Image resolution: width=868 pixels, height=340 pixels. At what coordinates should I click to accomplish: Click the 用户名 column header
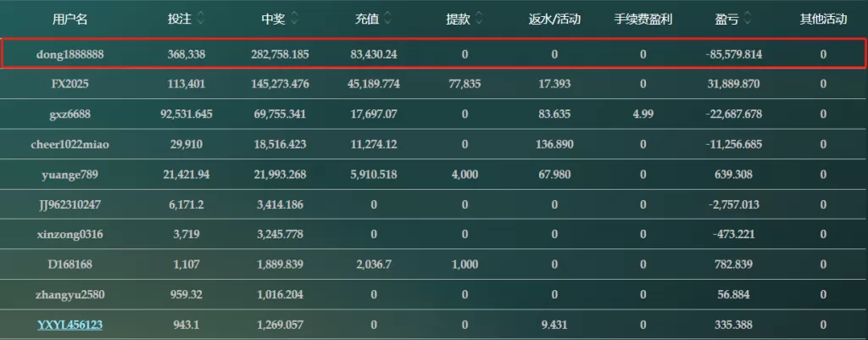click(70, 20)
